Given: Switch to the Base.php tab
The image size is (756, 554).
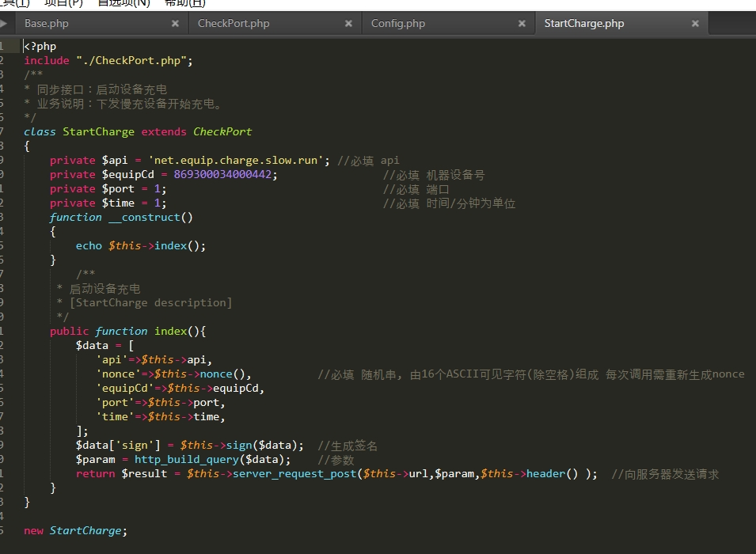Looking at the screenshot, I should tap(47, 24).
